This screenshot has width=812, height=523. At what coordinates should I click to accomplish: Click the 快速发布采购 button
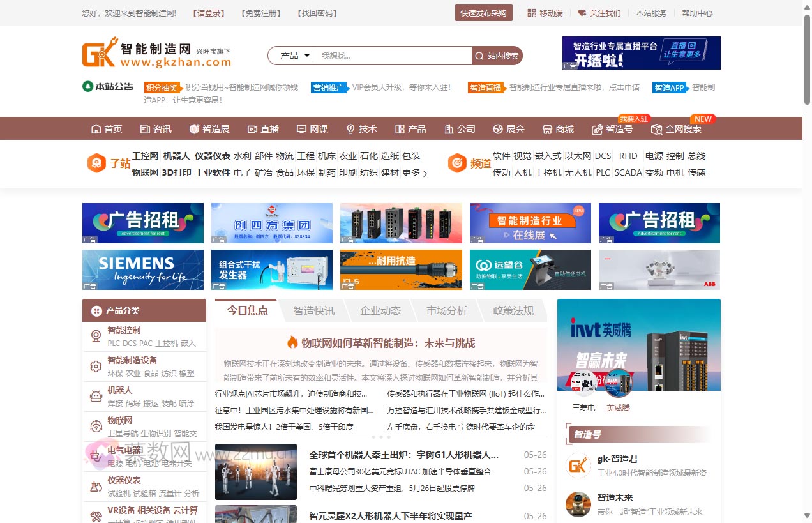(483, 13)
